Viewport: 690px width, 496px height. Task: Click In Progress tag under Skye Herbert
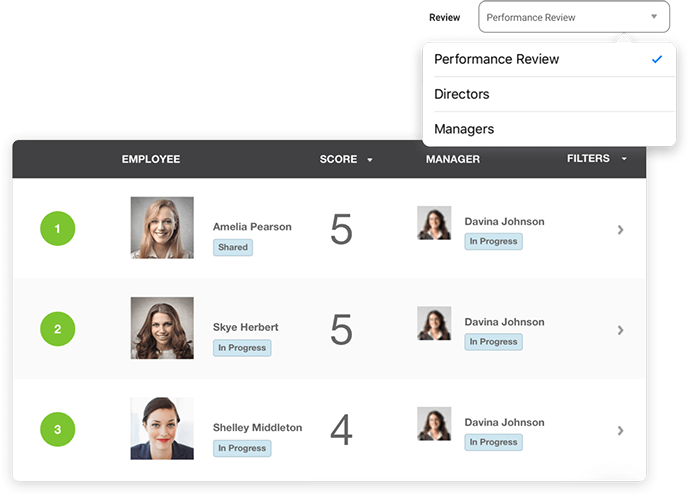coord(242,348)
